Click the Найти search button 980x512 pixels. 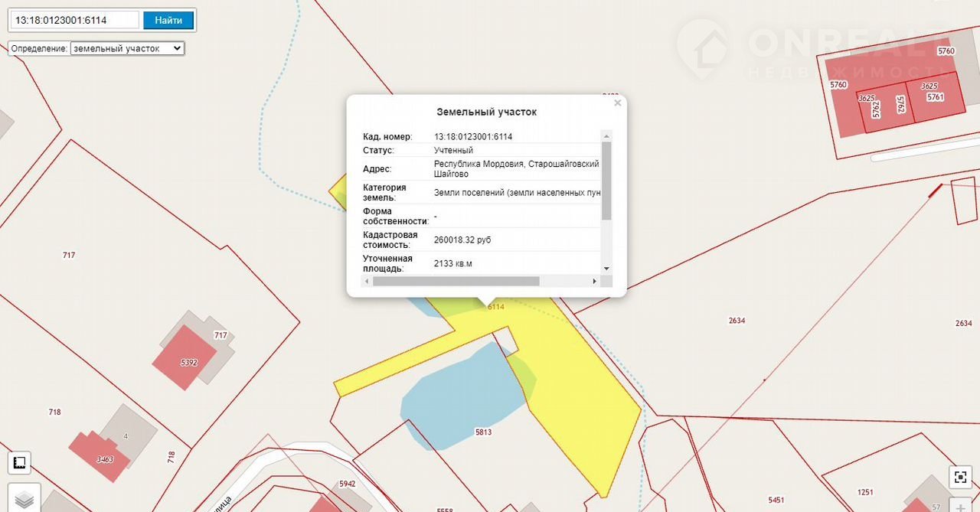(x=168, y=20)
